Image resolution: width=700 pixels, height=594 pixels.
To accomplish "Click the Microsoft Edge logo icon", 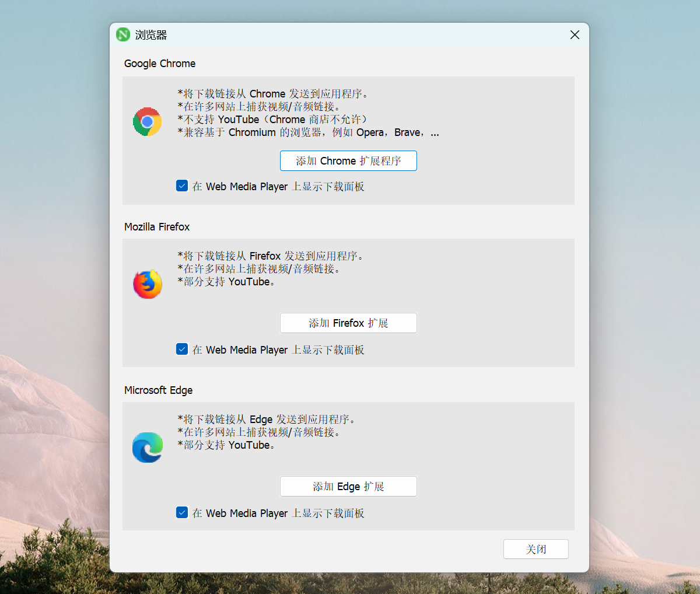I will coord(148,448).
